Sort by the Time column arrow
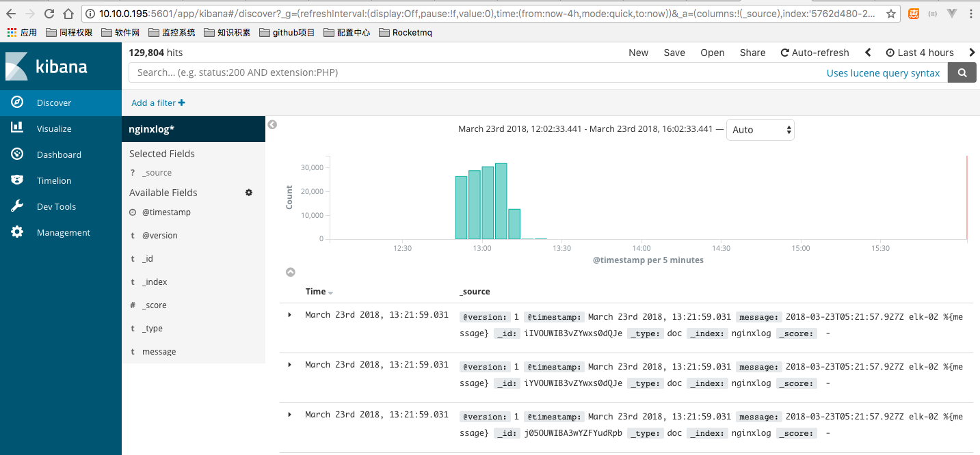This screenshot has height=455, width=980. (331, 292)
